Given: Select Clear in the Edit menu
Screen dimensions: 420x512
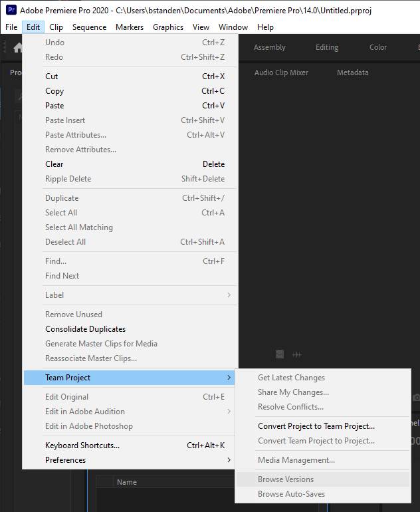Looking at the screenshot, I should coord(54,164).
